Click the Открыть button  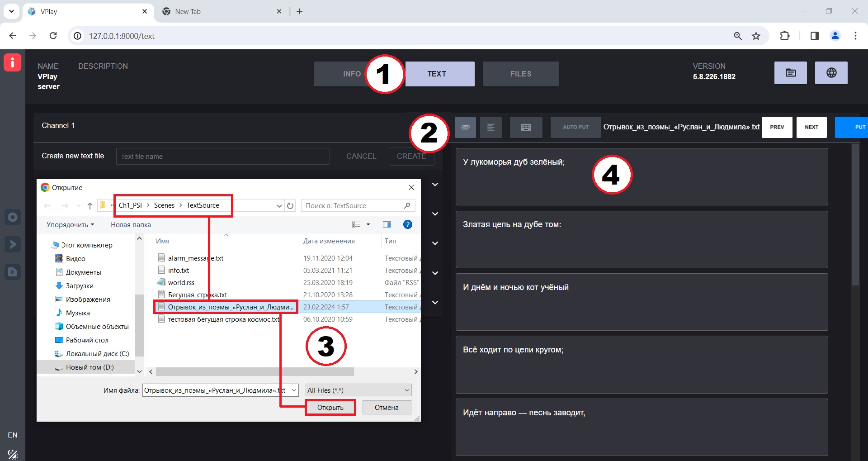point(330,408)
